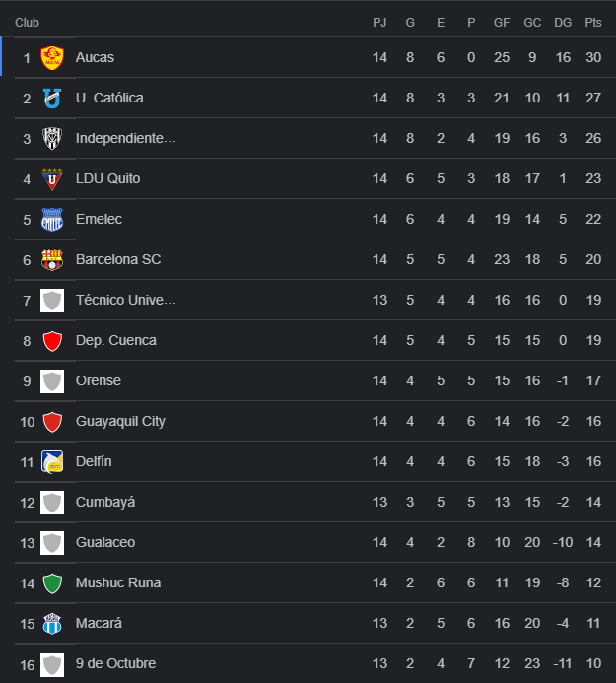The height and width of the screenshot is (683, 616).
Task: Click the Dep. Cuenca red shield
Action: 52,341
